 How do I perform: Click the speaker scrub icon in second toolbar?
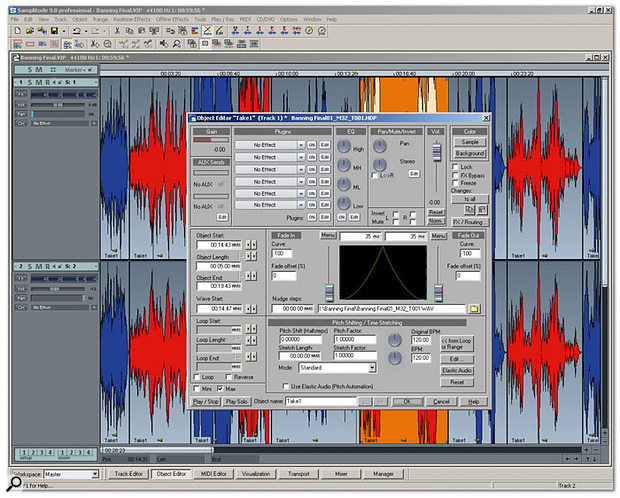(164, 44)
